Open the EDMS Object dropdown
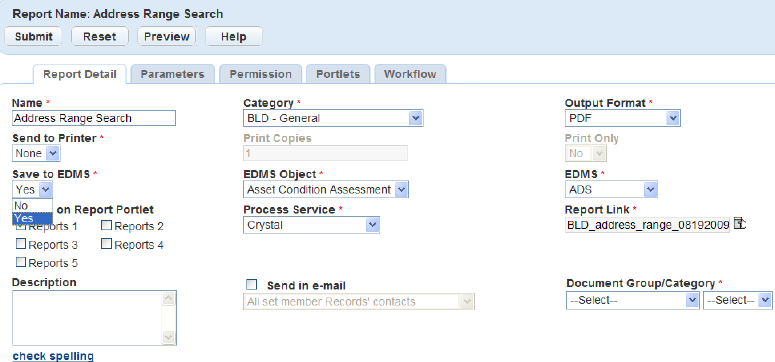 click(x=326, y=189)
